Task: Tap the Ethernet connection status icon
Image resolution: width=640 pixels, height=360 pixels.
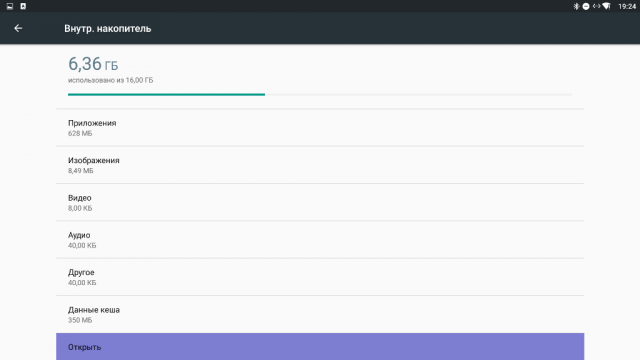Action: tap(596, 6)
